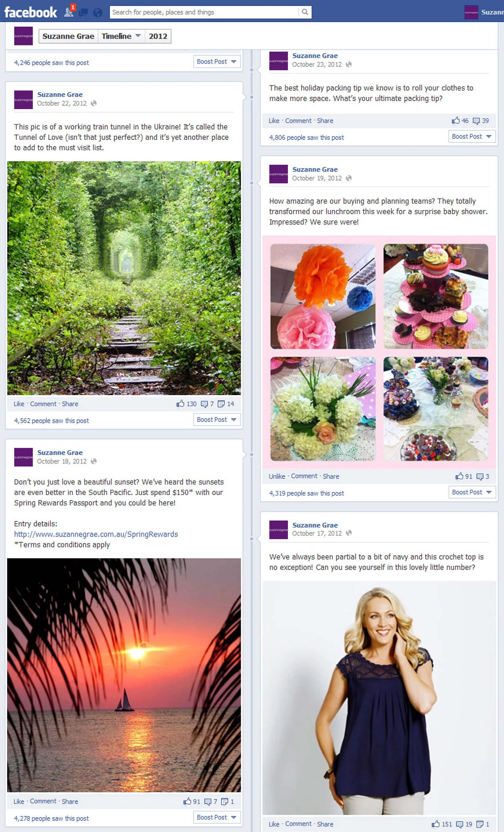Like the October 22 Tunnel of Love post
This screenshot has width=504, height=832.
(x=19, y=404)
